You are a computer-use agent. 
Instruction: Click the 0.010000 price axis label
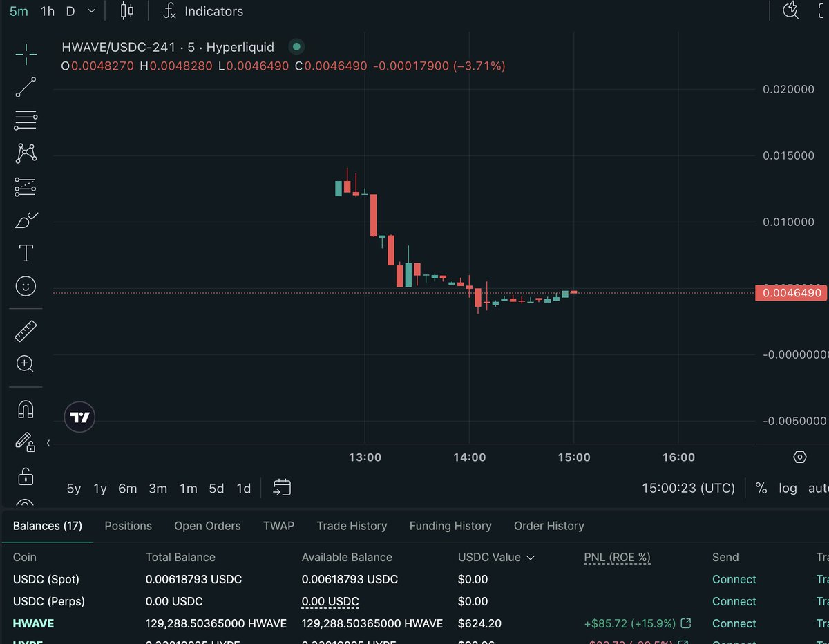pos(788,222)
